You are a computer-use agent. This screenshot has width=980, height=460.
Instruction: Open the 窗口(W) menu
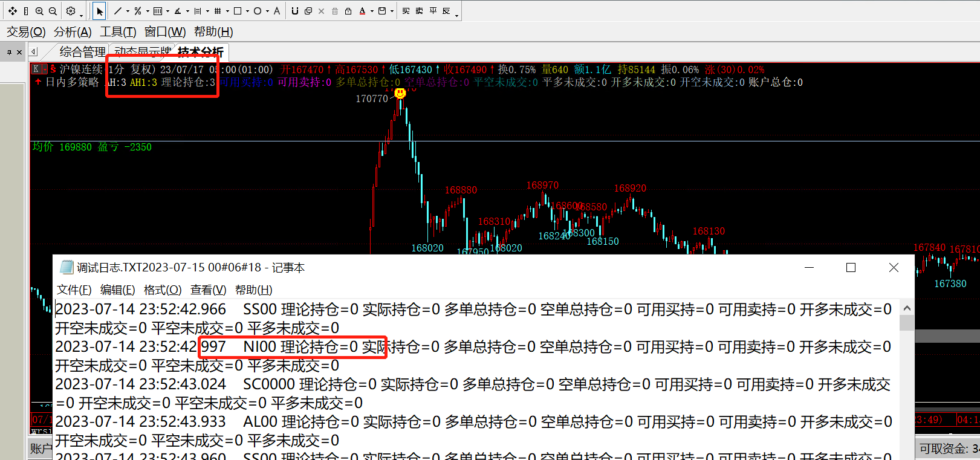pyautogui.click(x=165, y=31)
